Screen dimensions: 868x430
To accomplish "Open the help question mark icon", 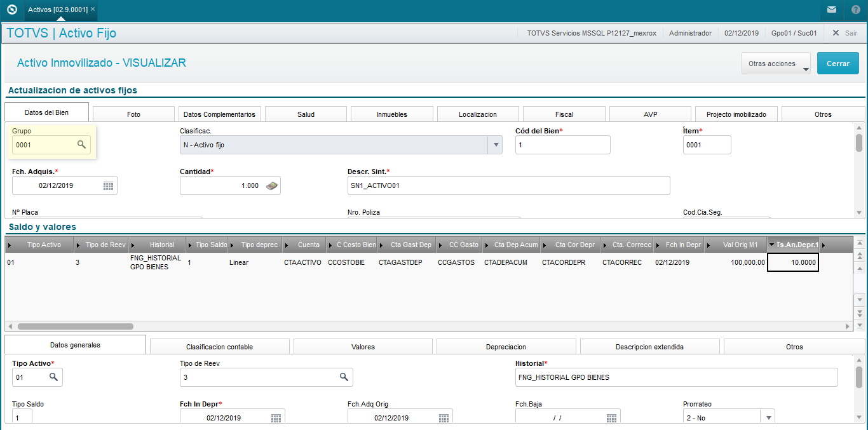I will 856,10.
